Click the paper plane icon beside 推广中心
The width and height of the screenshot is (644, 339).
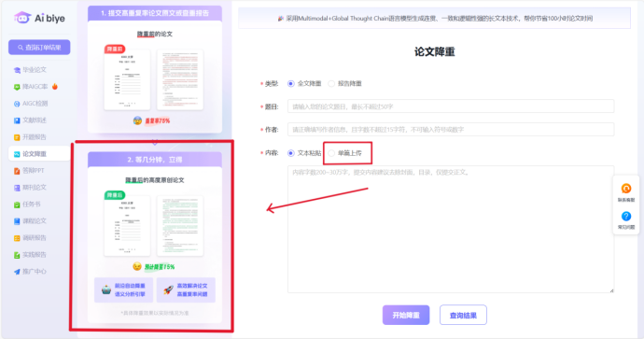click(x=17, y=272)
